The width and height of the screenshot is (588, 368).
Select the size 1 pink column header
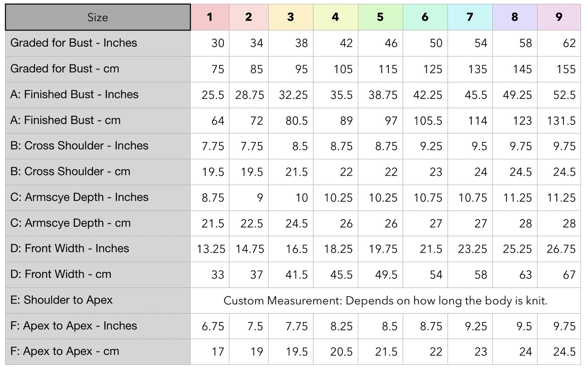click(x=210, y=17)
